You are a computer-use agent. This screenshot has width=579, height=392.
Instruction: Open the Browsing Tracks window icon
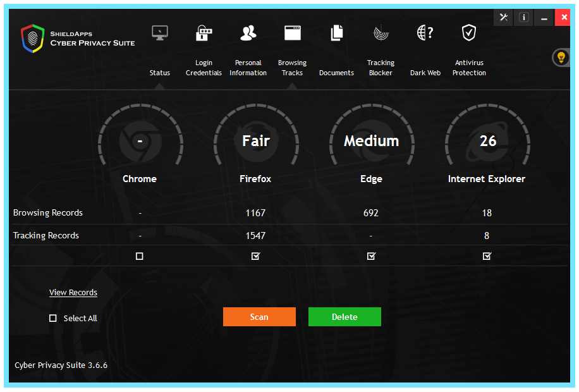click(x=293, y=33)
